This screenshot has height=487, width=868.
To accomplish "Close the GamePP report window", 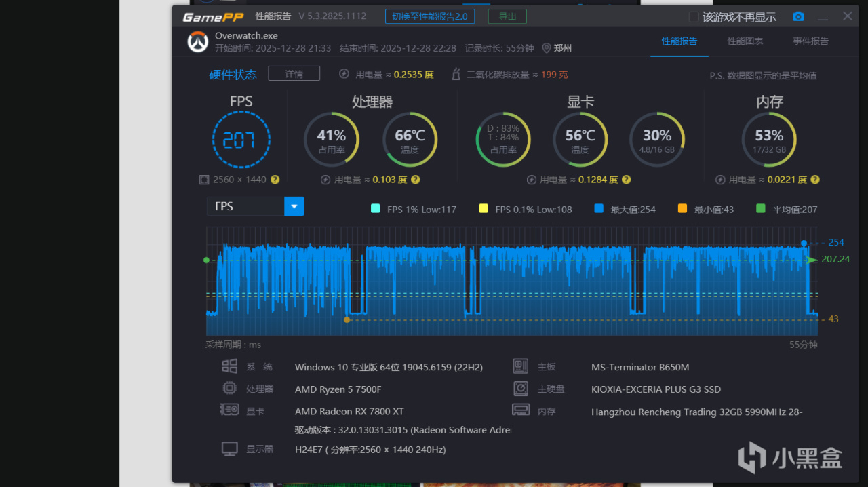I will click(848, 16).
